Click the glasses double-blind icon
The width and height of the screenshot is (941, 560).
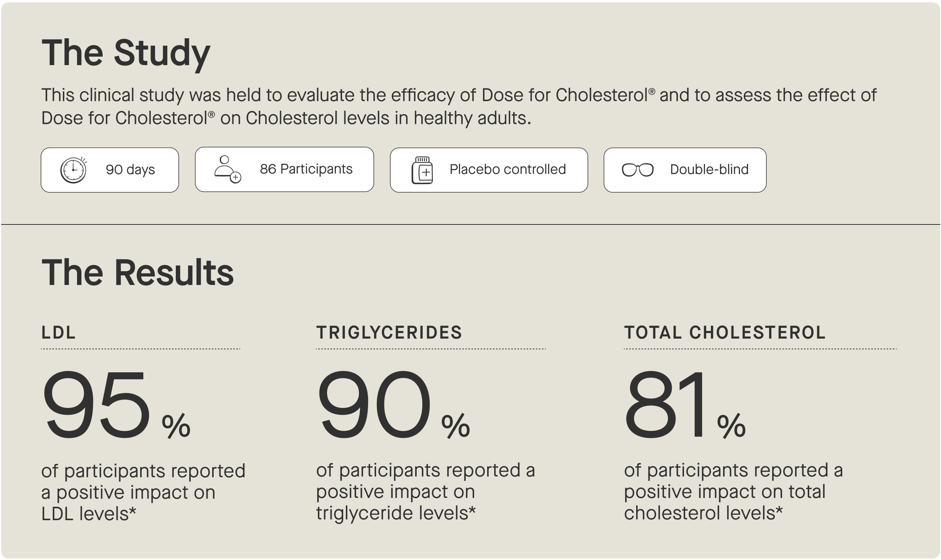tap(638, 170)
